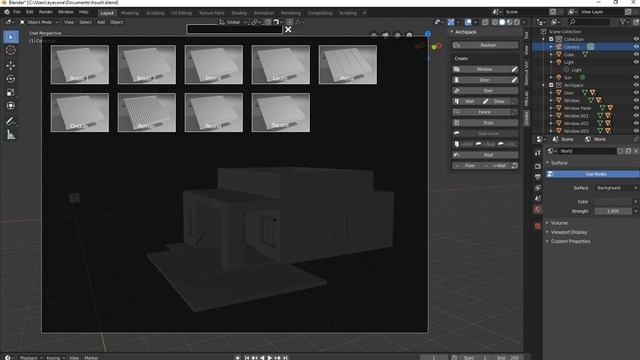Open the Surface Background dropdown
The height and width of the screenshot is (360, 640).
[x=616, y=188]
